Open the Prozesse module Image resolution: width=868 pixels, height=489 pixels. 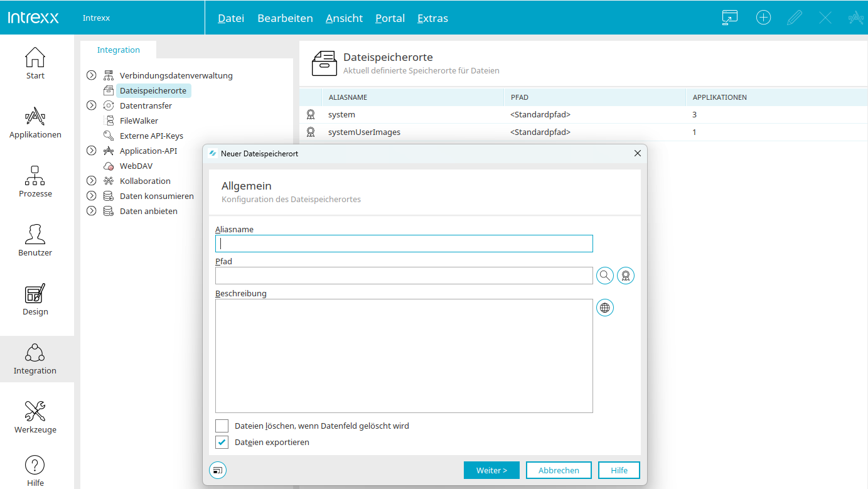click(x=35, y=182)
